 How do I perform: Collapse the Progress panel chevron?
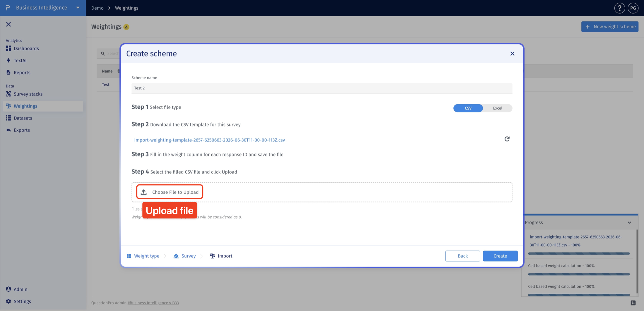click(629, 222)
